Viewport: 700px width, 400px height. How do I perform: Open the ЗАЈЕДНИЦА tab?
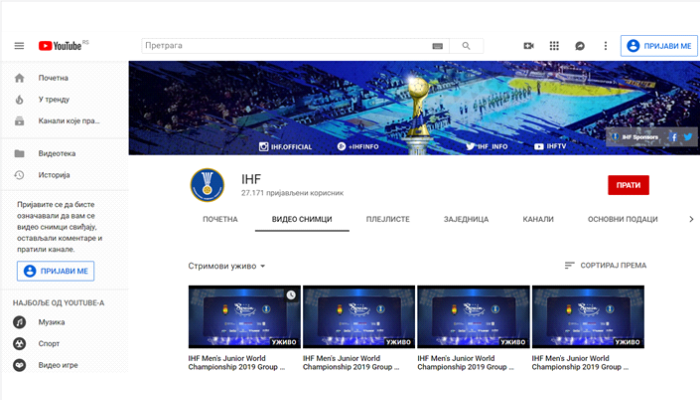click(x=466, y=219)
